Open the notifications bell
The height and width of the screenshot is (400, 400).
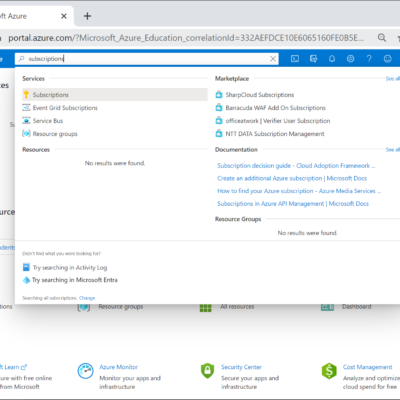click(332, 59)
